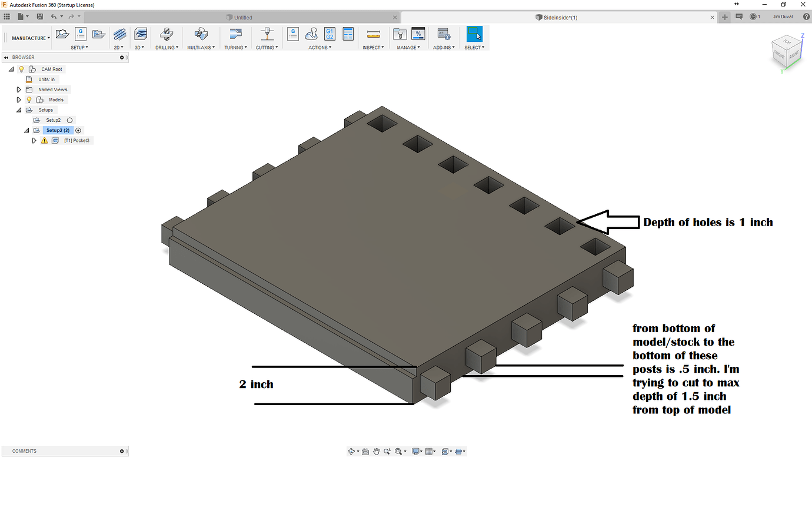Screen dimensions: 812x517
Task: Click the Turning operations icon
Action: (x=235, y=34)
